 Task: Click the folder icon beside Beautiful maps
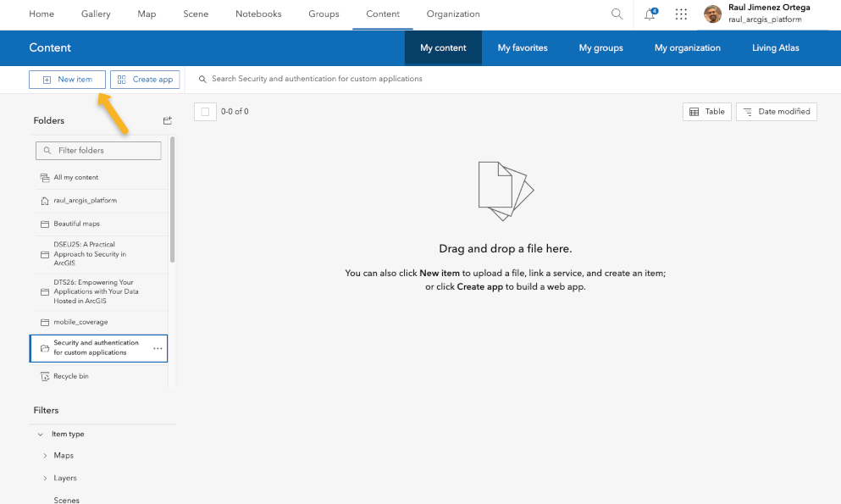click(45, 224)
